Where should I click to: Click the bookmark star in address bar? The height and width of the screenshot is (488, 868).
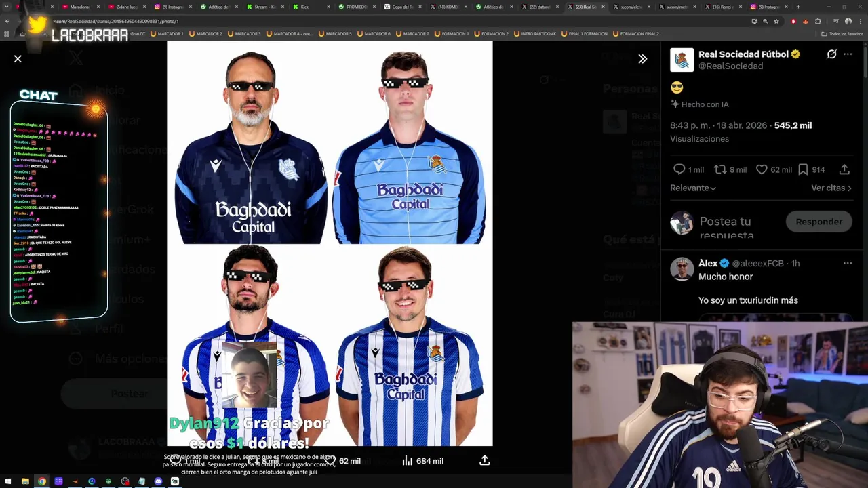(776, 21)
